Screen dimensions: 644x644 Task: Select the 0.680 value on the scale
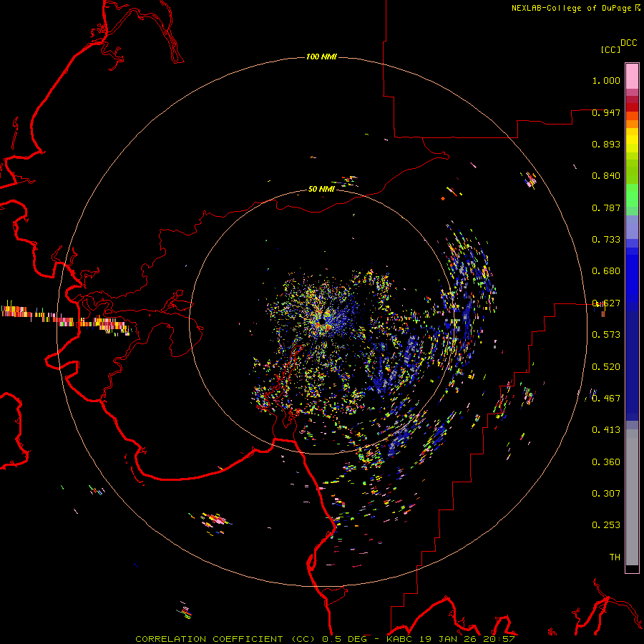pyautogui.click(x=606, y=271)
